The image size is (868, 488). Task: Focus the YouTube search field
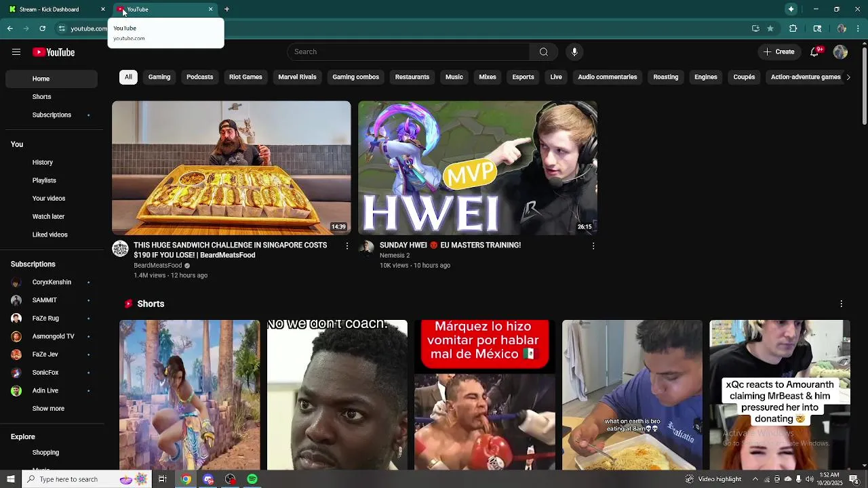click(409, 52)
